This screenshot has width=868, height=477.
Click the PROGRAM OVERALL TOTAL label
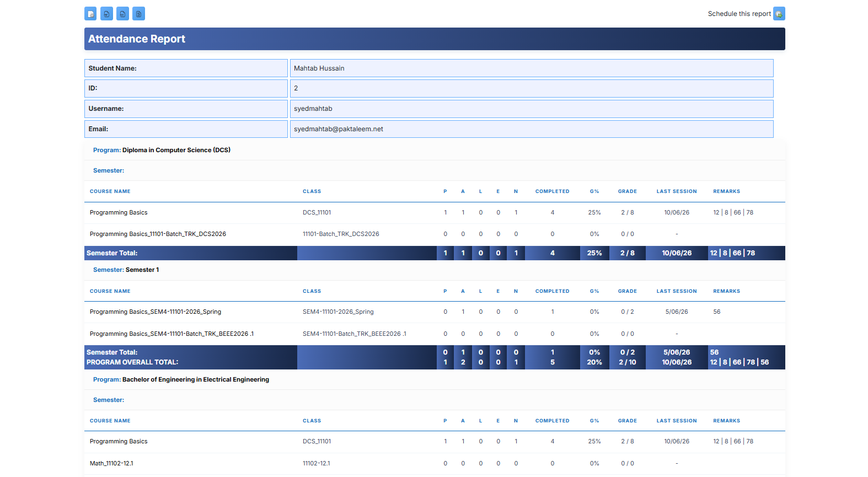click(x=132, y=362)
